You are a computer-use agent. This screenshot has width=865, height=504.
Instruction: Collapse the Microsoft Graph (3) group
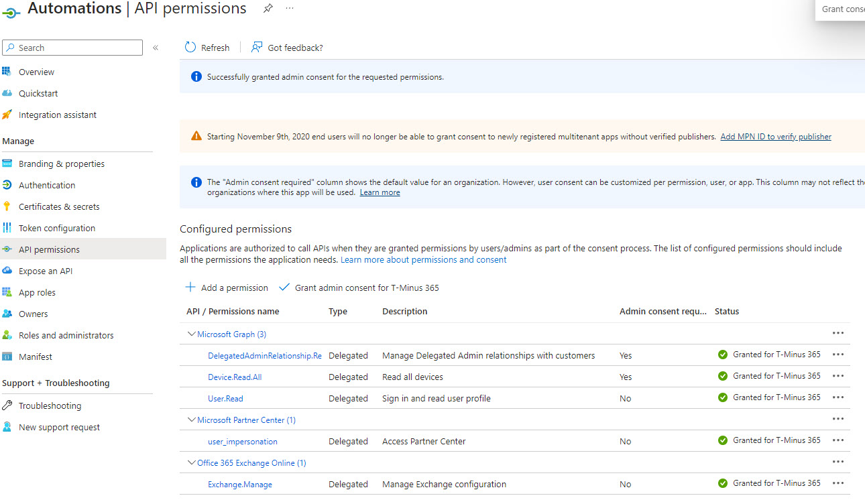[192, 334]
